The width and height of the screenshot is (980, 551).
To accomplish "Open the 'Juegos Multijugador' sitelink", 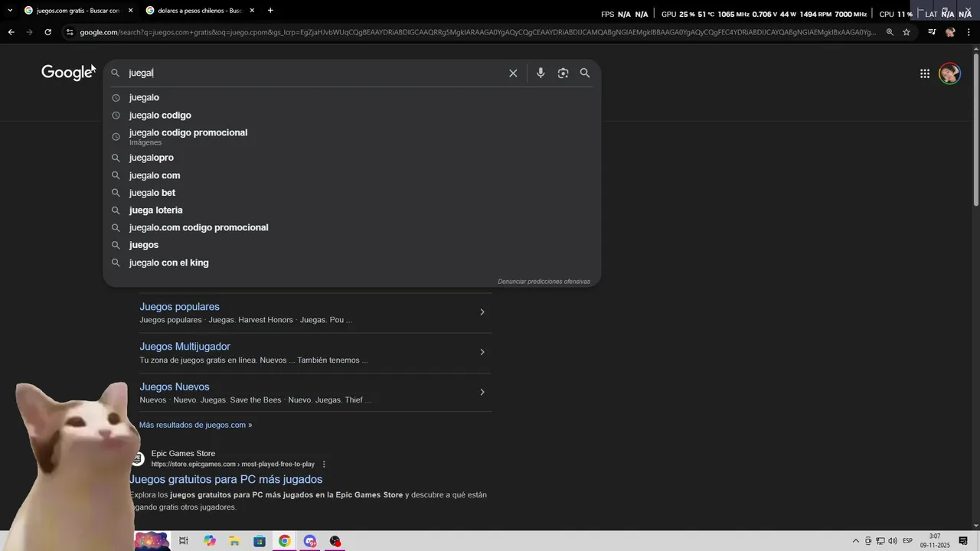I will pyautogui.click(x=185, y=347).
